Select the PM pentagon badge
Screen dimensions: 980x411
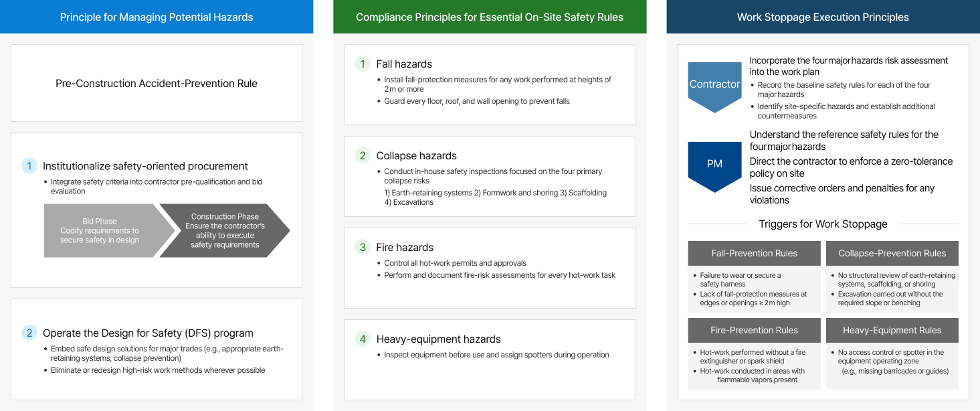click(x=714, y=165)
